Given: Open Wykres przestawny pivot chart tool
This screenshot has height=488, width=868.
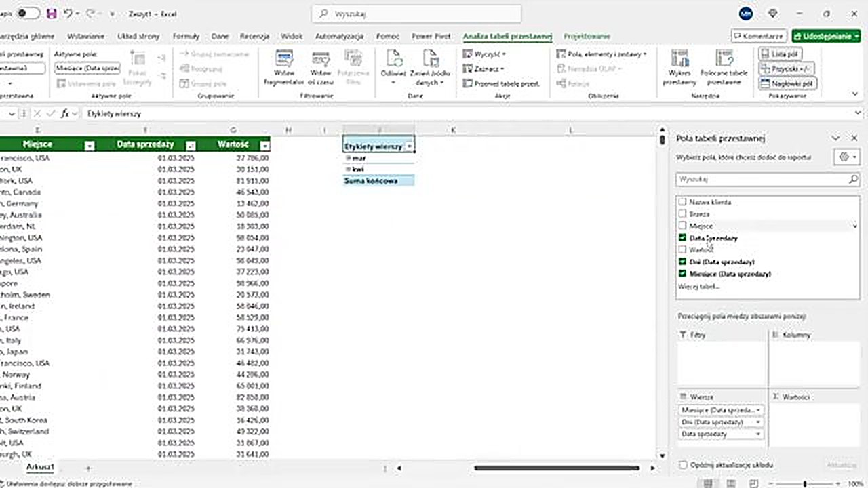Looking at the screenshot, I should 679,60.
